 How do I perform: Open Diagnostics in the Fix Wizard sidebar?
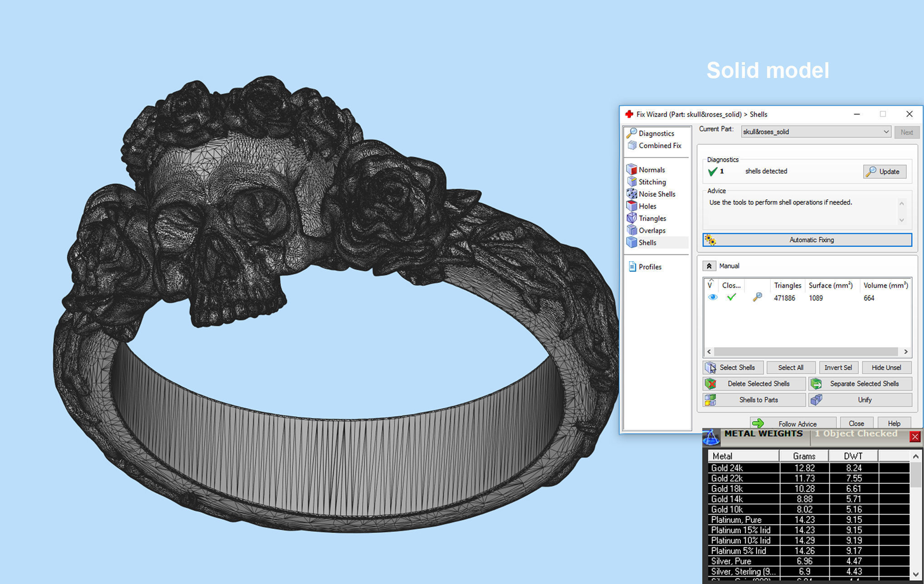pos(656,133)
